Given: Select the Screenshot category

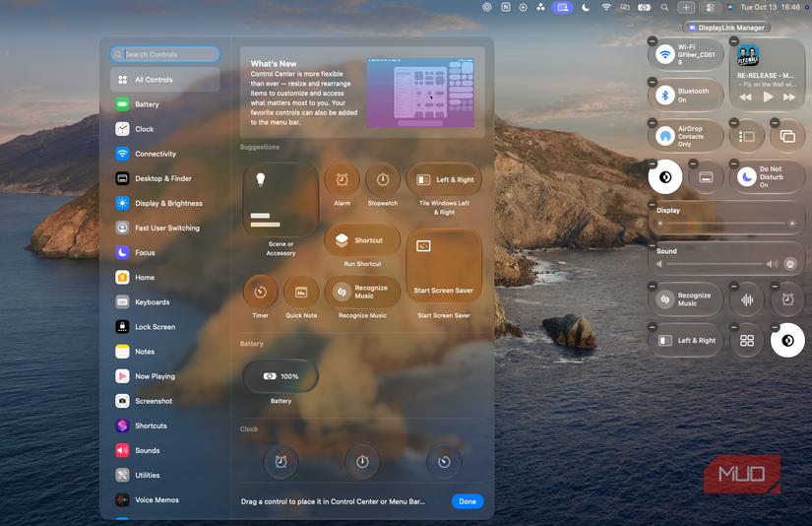Looking at the screenshot, I should click(164, 401).
